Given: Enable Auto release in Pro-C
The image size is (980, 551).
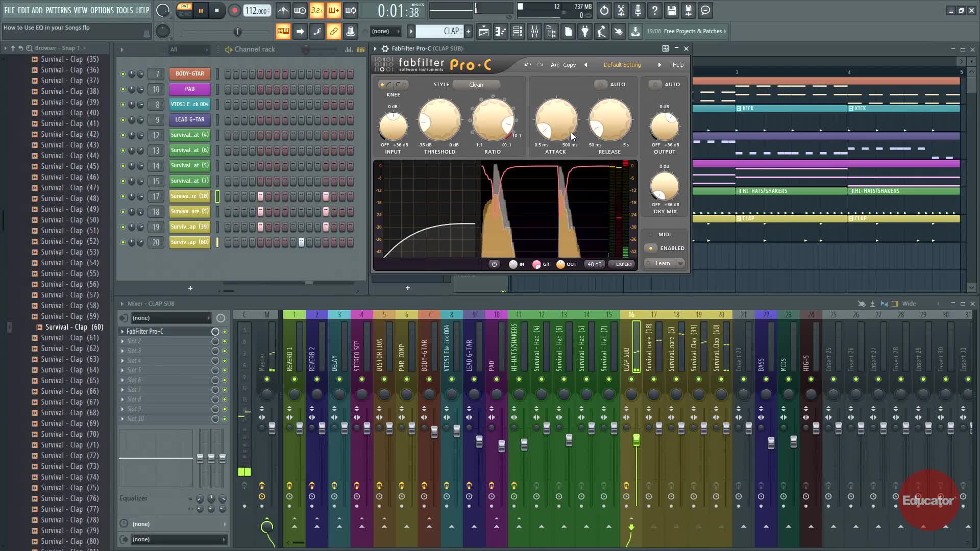Looking at the screenshot, I should pyautogui.click(x=601, y=85).
